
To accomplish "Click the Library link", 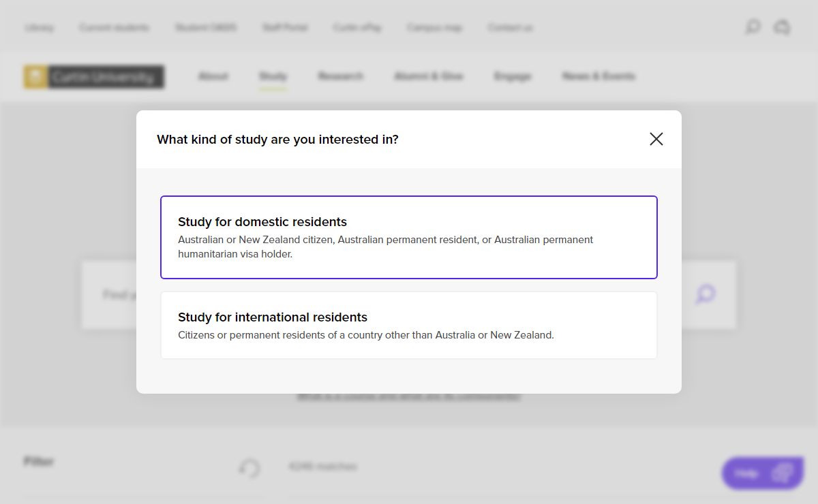I will [x=39, y=28].
